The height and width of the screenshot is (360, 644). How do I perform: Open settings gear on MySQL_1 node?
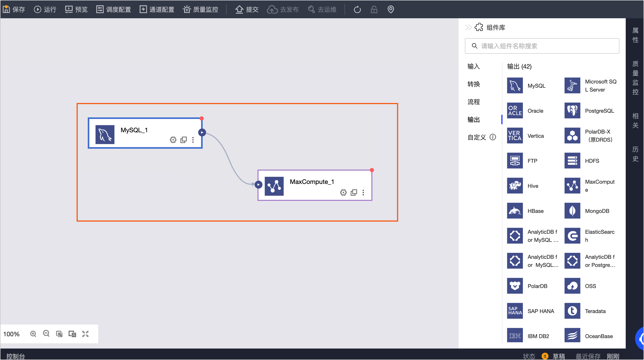coord(173,140)
